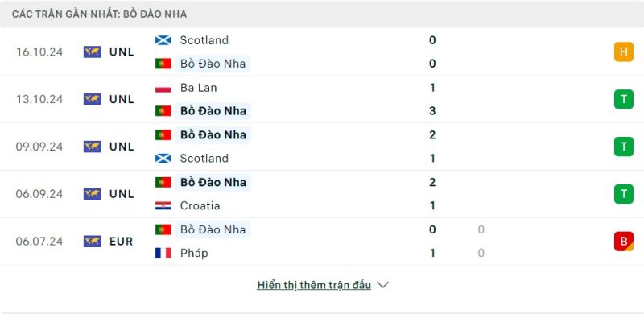Click the 'Các trận gần nhất: Bồ Đào Nha' header

[x=99, y=14]
